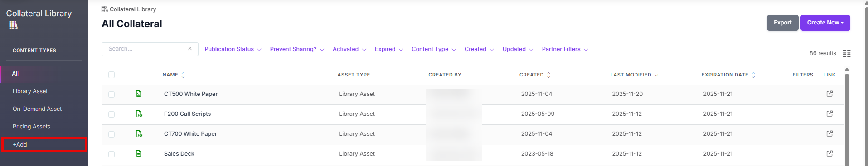The width and height of the screenshot is (868, 166).
Task: Click the breadcrumb library icon
Action: coord(105,9)
